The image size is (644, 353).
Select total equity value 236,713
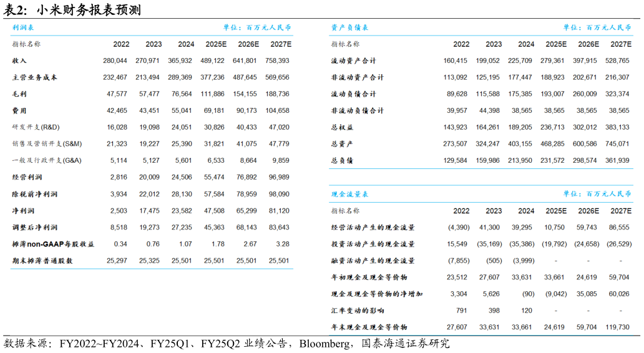(x=552, y=127)
